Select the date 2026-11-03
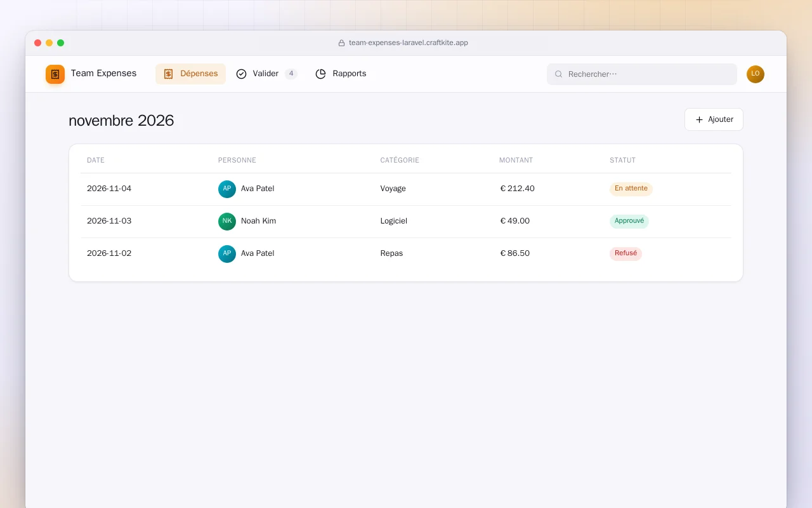Image resolution: width=812 pixels, height=508 pixels. pos(109,221)
